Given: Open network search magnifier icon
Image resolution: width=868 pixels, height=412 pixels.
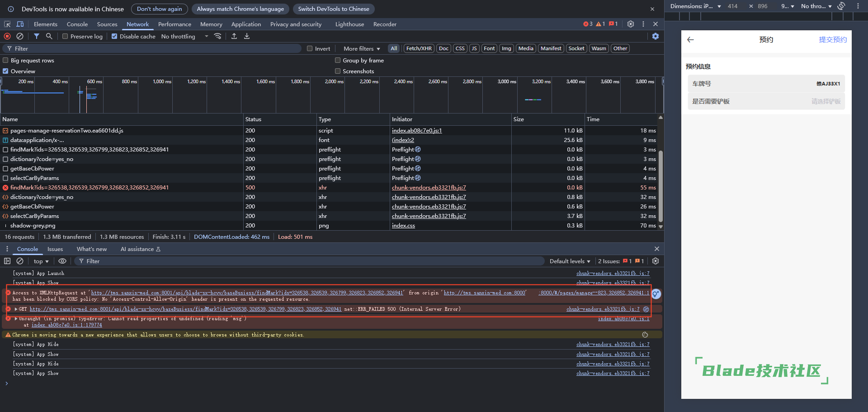Looking at the screenshot, I should 49,36.
